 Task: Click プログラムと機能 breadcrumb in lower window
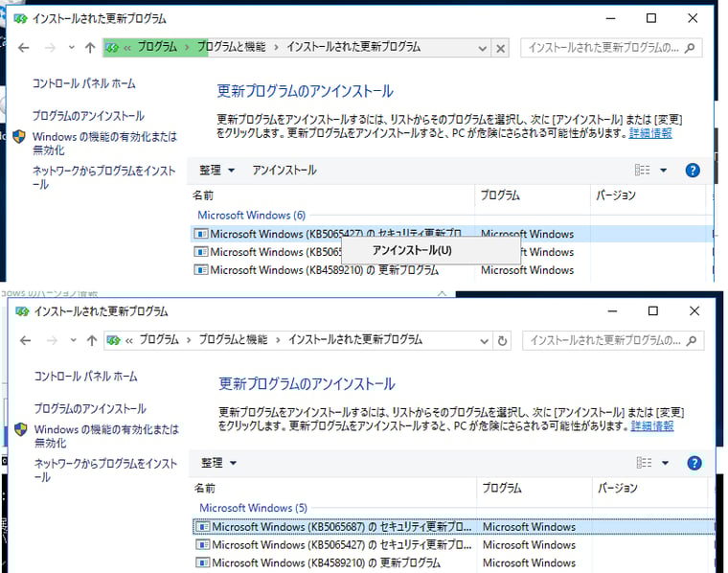point(234,340)
